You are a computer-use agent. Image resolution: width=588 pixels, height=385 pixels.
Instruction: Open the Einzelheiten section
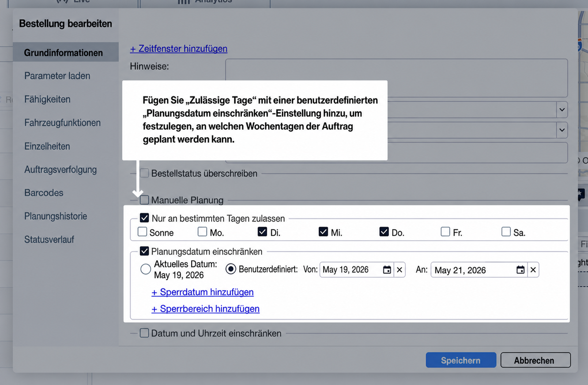tap(47, 146)
